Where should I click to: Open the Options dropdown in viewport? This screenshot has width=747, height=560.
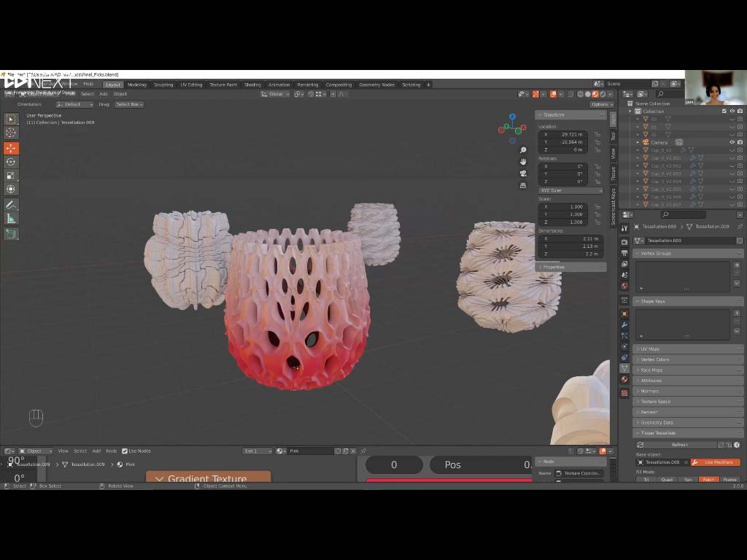(602, 104)
